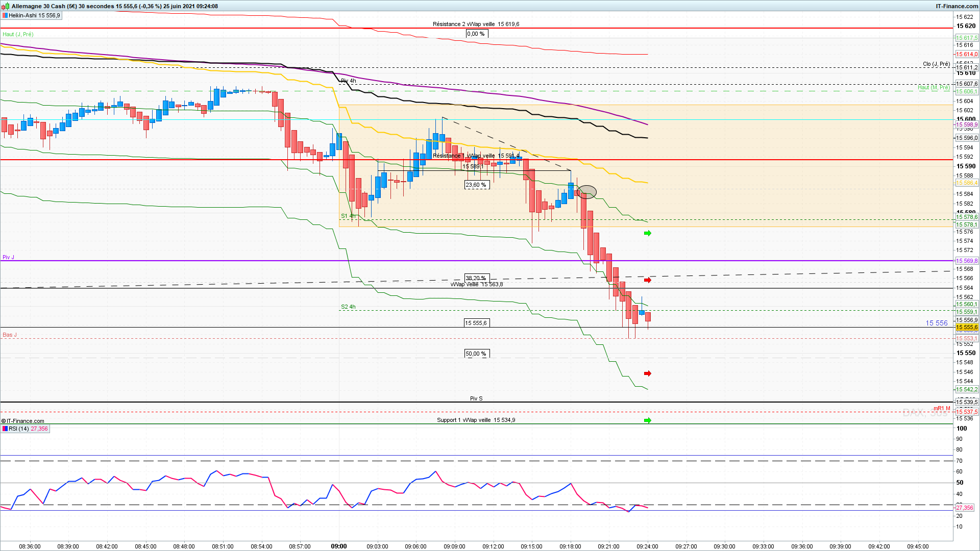Click the 09:00 time axis marker

click(x=339, y=546)
